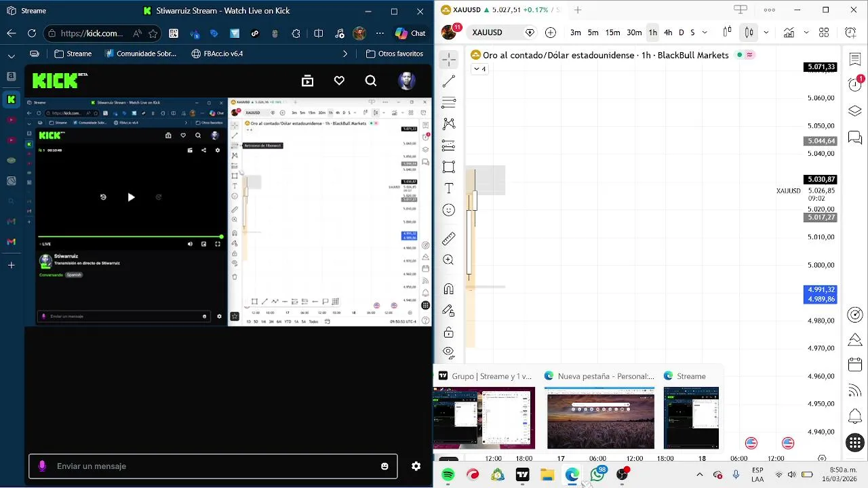Open WhatsApp from the taskbar
This screenshot has width=868, height=488.
pos(597,474)
